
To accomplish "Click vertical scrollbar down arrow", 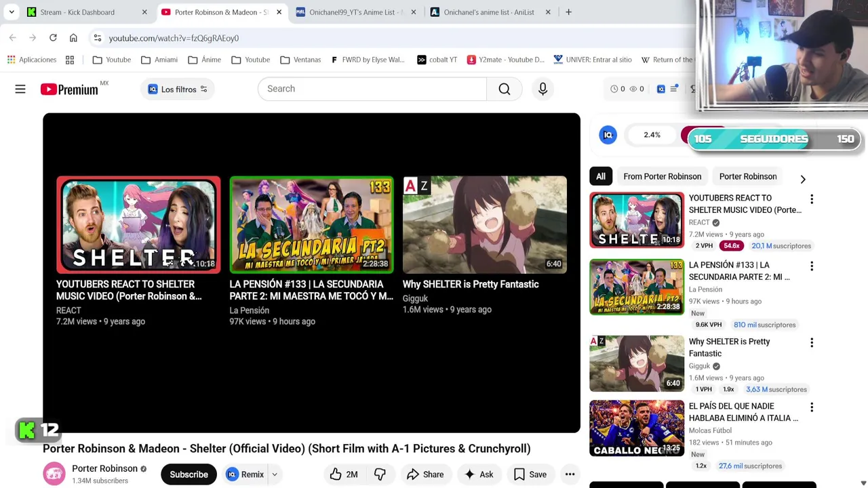I will pyautogui.click(x=863, y=483).
